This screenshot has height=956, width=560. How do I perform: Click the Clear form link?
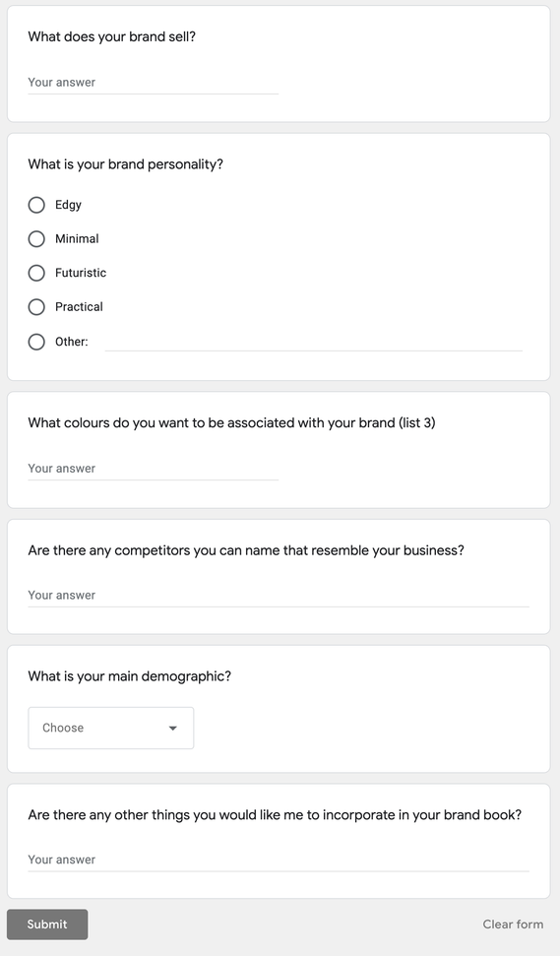[513, 924]
